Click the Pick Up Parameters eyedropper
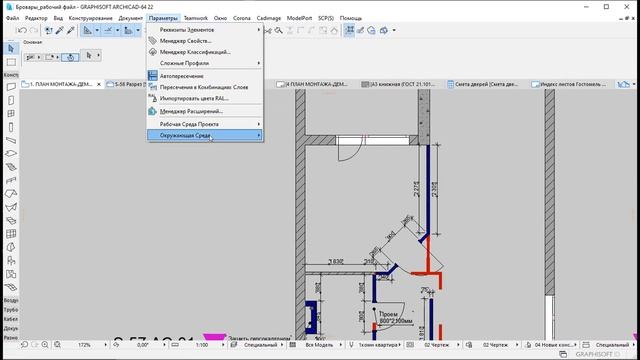640x360 pixels. 60,30
